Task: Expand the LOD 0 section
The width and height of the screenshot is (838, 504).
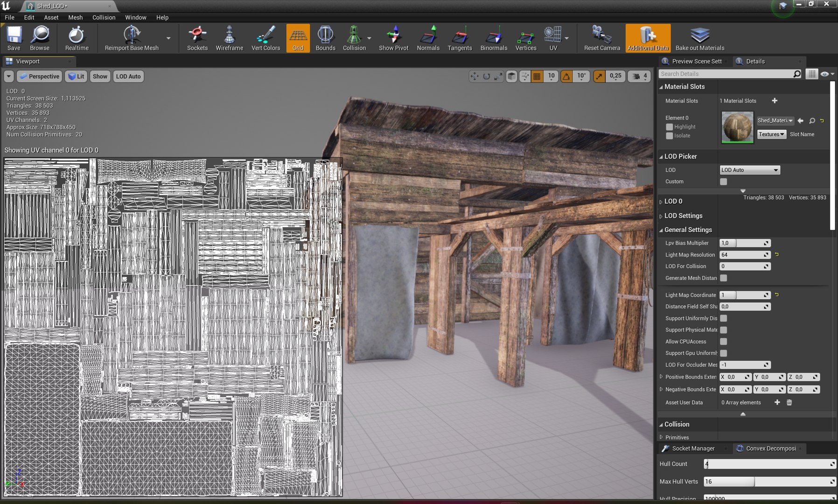Action: click(x=661, y=202)
